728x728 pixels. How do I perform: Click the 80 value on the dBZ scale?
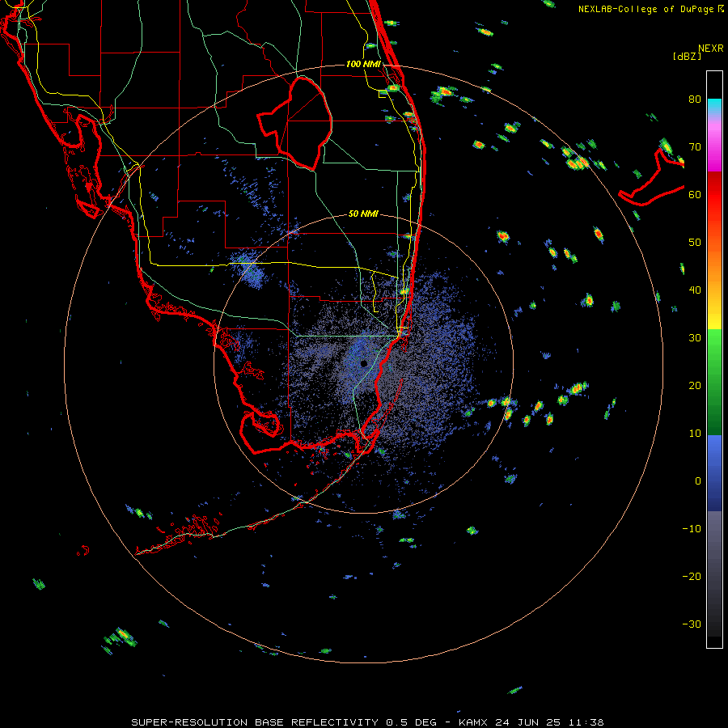[695, 99]
